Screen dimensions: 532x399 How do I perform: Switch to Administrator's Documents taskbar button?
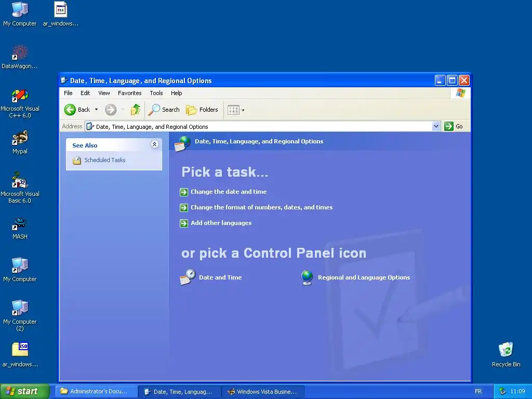[97, 392]
